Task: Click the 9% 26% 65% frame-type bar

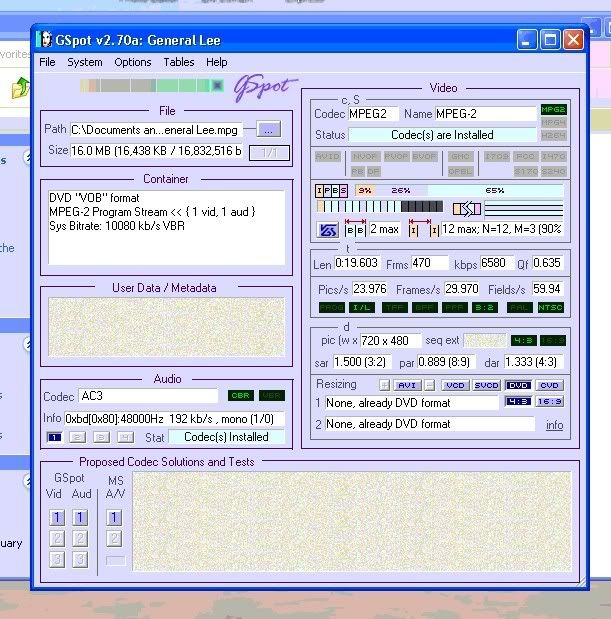Action: pyautogui.click(x=459, y=191)
